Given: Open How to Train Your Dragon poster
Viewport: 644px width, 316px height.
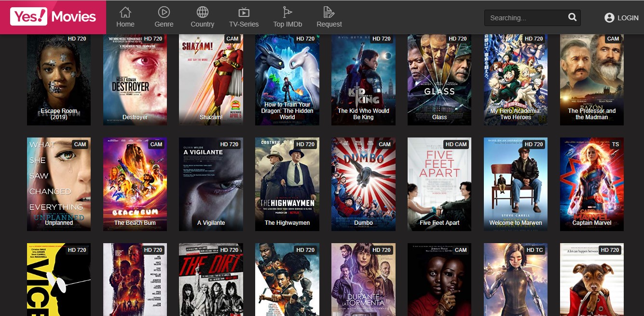Looking at the screenshot, I should [287, 80].
